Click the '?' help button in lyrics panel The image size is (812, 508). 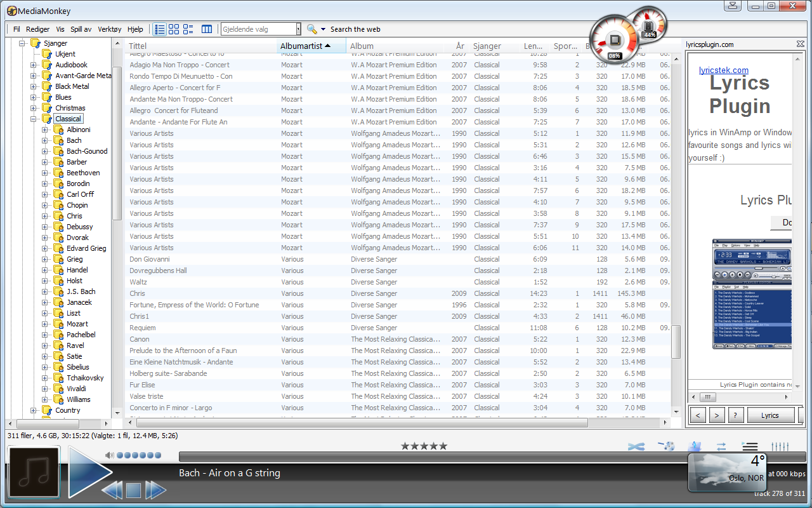735,415
